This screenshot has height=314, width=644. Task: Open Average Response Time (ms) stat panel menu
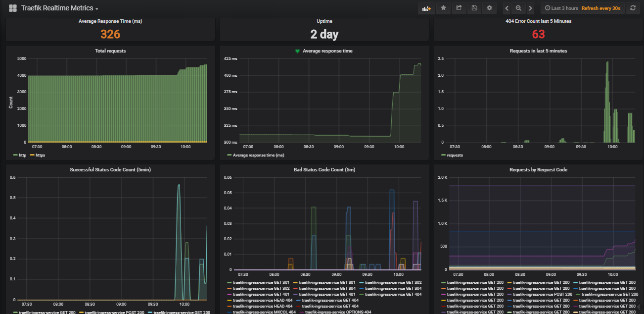[110, 21]
